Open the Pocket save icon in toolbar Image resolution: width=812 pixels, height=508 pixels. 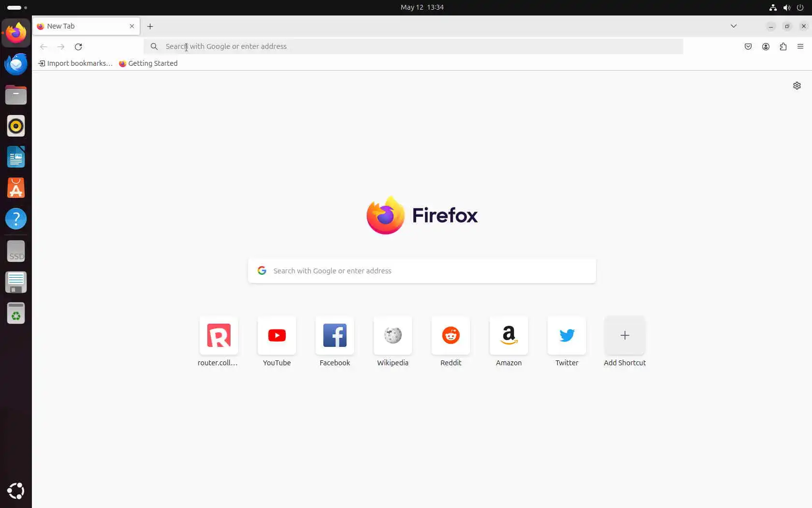(748, 46)
